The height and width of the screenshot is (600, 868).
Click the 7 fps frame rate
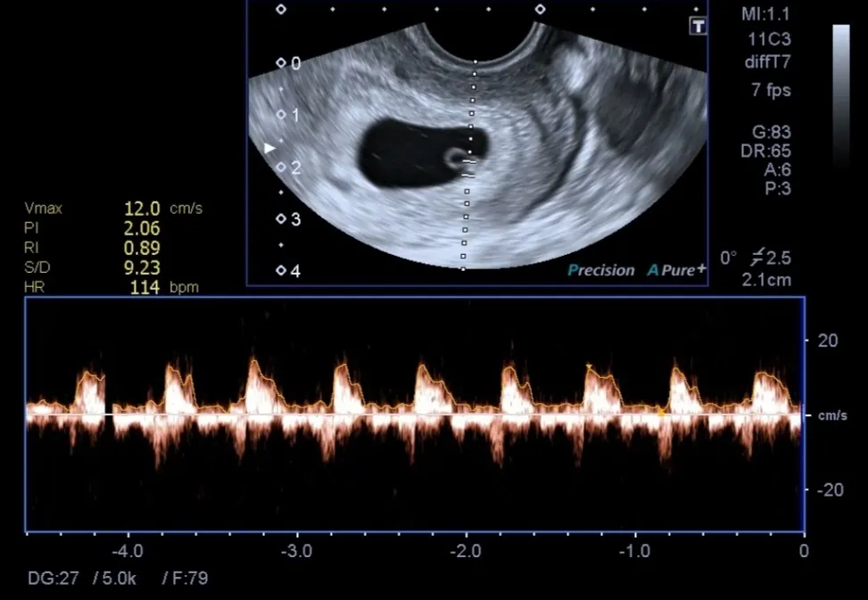tap(771, 89)
